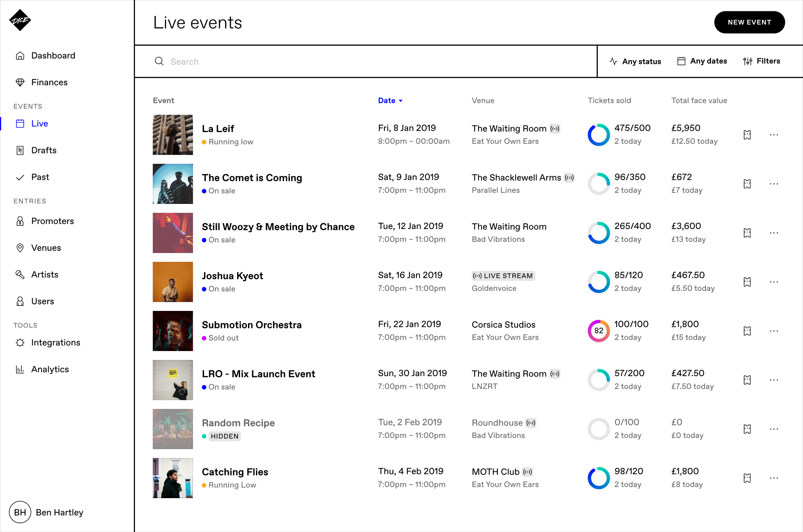The width and height of the screenshot is (803, 532).
Task: Open Analytics using the bar chart icon
Action: point(20,369)
